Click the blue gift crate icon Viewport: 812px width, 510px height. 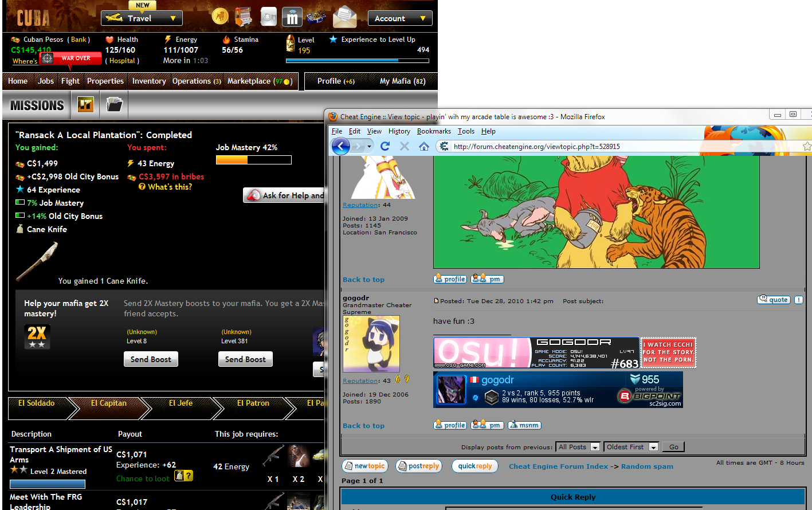316,17
